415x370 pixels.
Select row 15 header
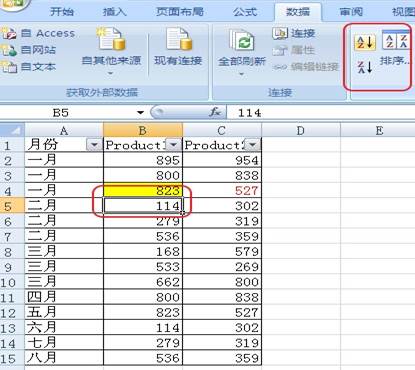pos(12,358)
